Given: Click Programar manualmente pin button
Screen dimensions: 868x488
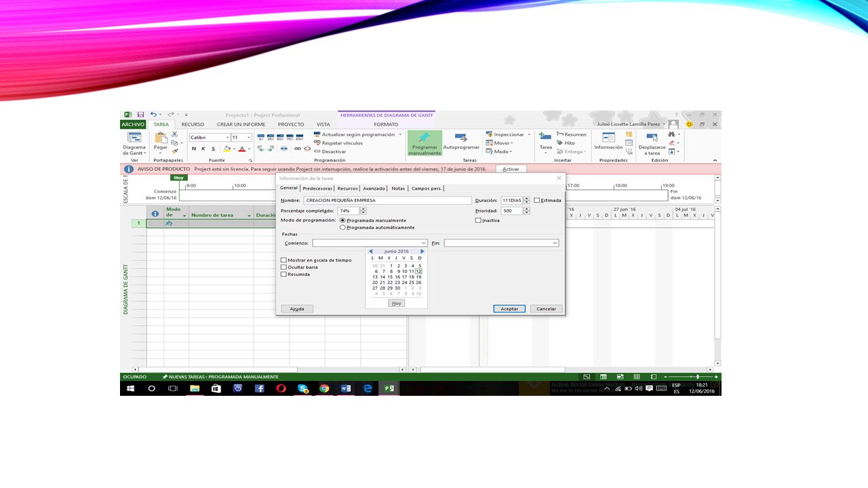Looking at the screenshot, I should (425, 144).
